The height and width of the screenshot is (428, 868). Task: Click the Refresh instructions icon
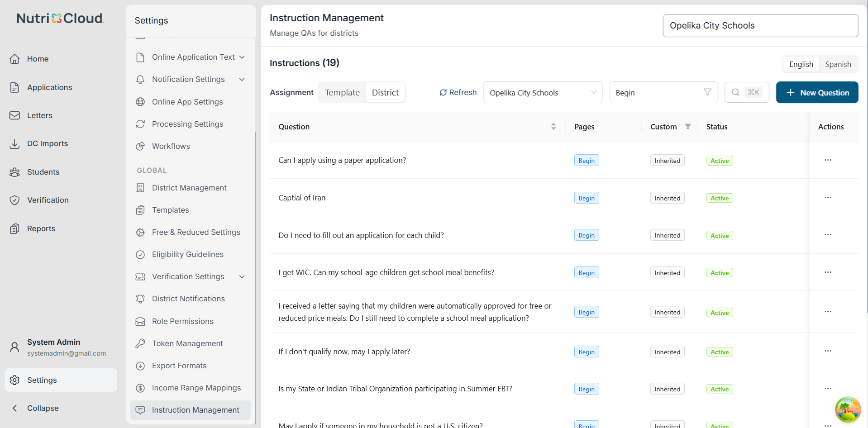(x=443, y=92)
